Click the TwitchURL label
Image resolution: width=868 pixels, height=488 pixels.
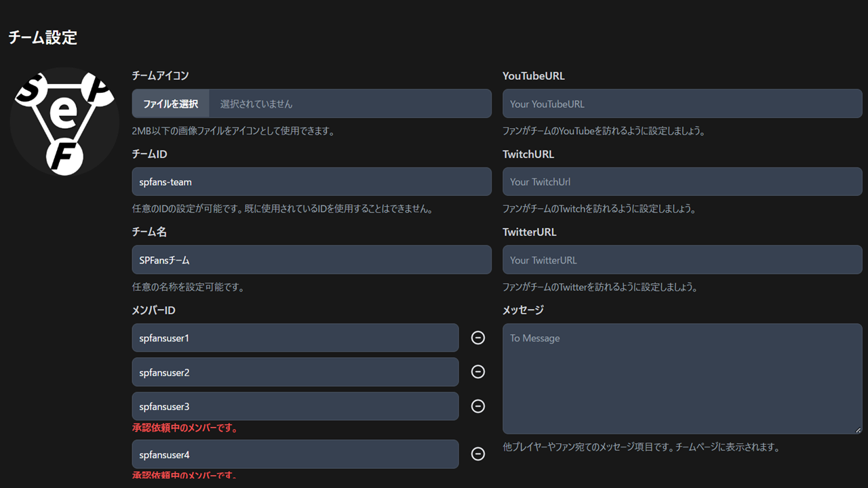(528, 154)
